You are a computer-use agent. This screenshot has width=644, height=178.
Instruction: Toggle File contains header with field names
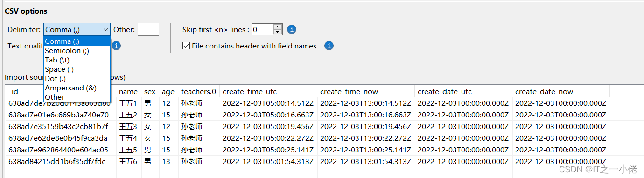pos(186,46)
